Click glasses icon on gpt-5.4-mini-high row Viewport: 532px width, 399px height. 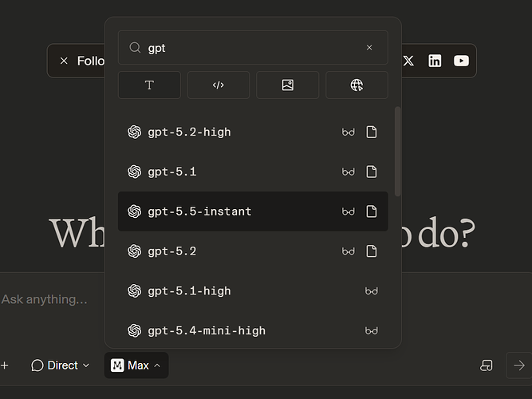click(x=372, y=330)
